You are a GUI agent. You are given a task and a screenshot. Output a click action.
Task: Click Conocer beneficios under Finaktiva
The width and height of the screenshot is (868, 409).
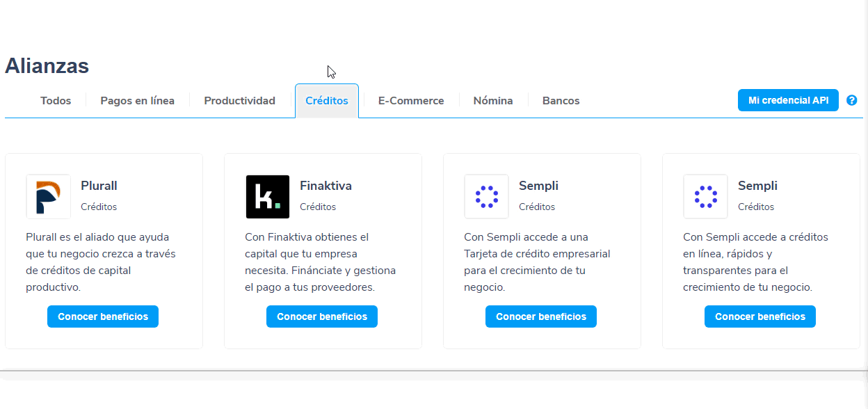[322, 316]
